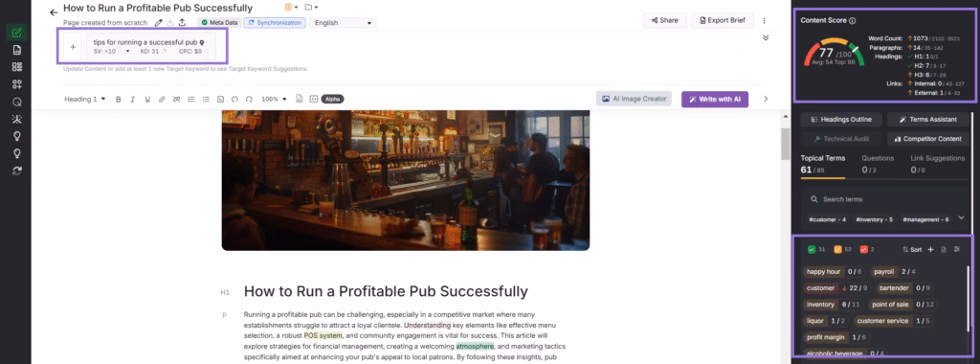The height and width of the screenshot is (364, 980).
Task: Open the add-widget grid sidebar icon
Action: pos(17,83)
